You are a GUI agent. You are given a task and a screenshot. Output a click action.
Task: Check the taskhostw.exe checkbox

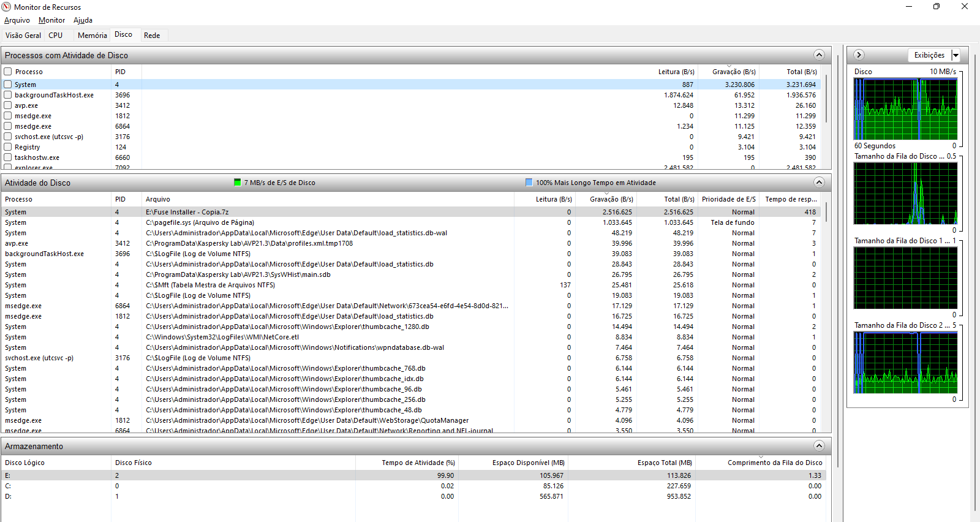click(8, 157)
